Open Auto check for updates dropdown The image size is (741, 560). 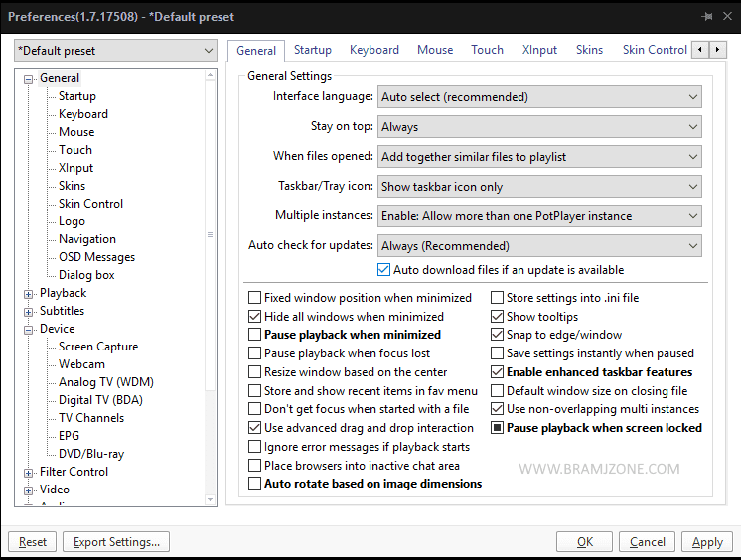pyautogui.click(x=539, y=246)
